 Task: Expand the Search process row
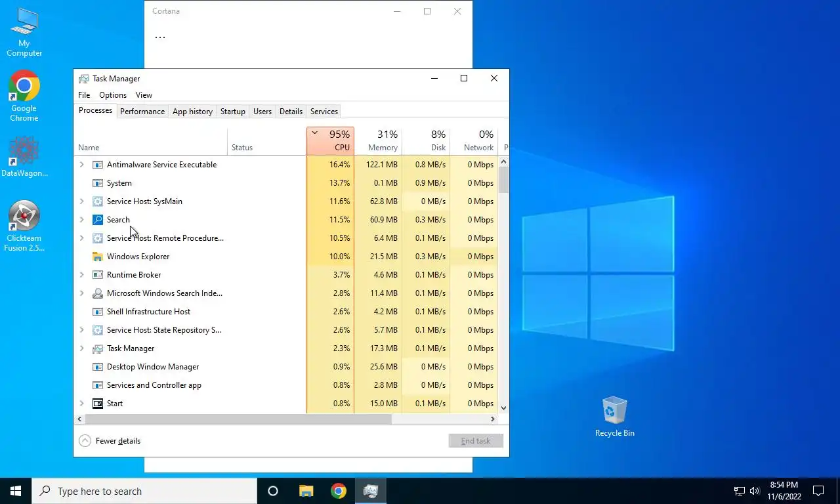[81, 220]
